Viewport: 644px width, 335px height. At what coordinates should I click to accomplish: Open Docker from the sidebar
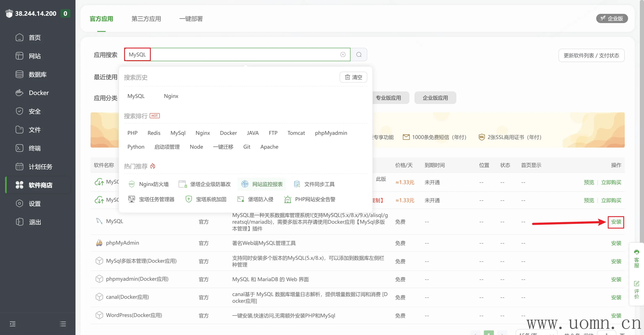39,93
